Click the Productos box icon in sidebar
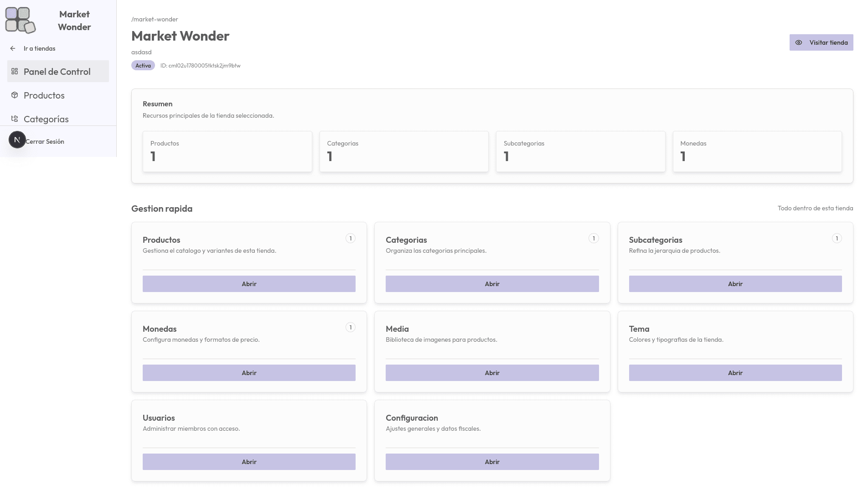Screen dimensions: 868x496 pyautogui.click(x=15, y=95)
